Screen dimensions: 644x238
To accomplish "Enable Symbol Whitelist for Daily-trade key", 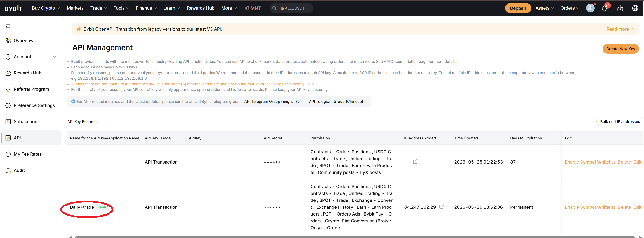I will [x=590, y=207].
